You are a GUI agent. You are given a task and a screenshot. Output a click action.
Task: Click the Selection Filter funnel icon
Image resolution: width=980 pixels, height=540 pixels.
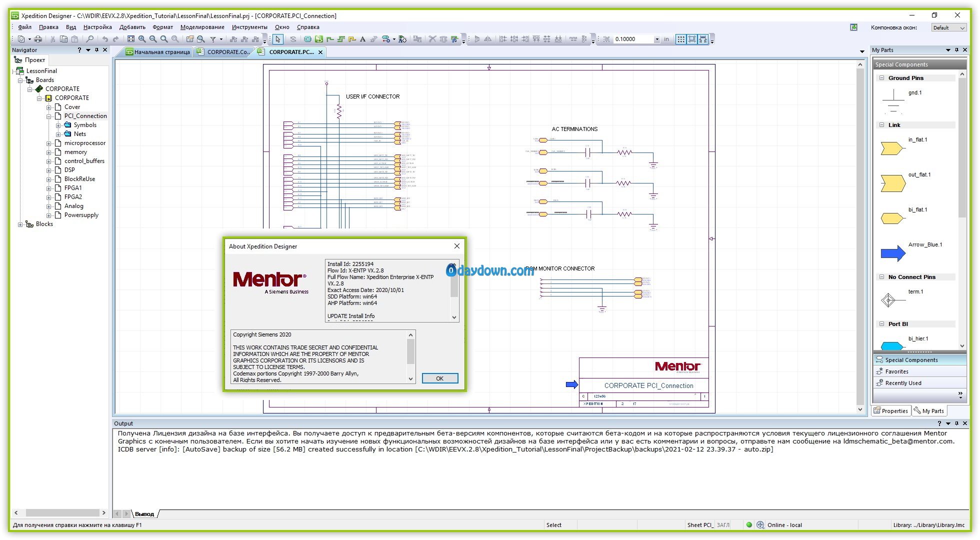[213, 39]
